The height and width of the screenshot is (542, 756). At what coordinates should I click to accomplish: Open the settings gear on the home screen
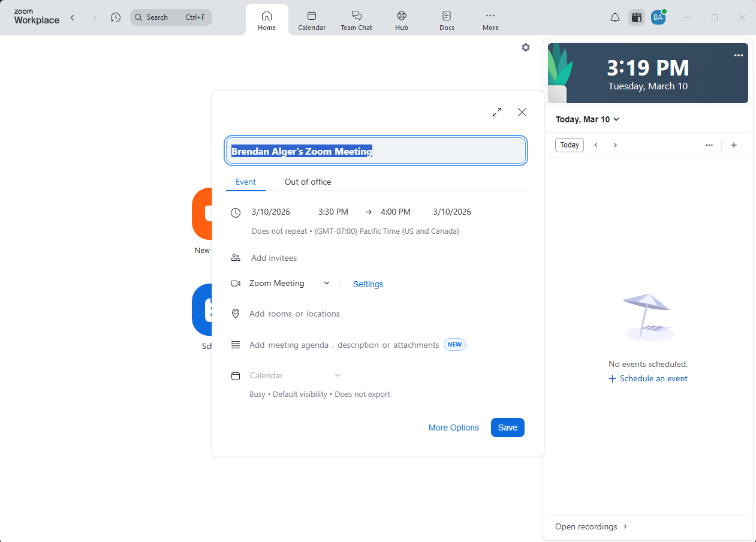click(526, 47)
